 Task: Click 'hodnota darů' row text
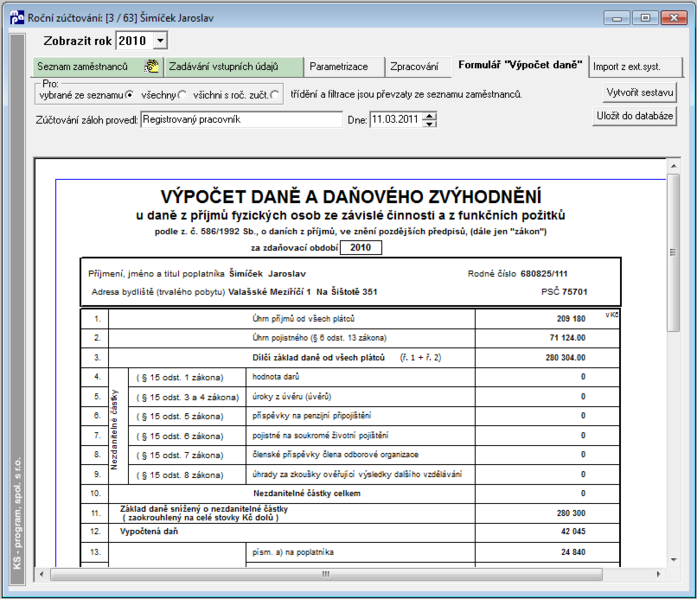point(276,377)
